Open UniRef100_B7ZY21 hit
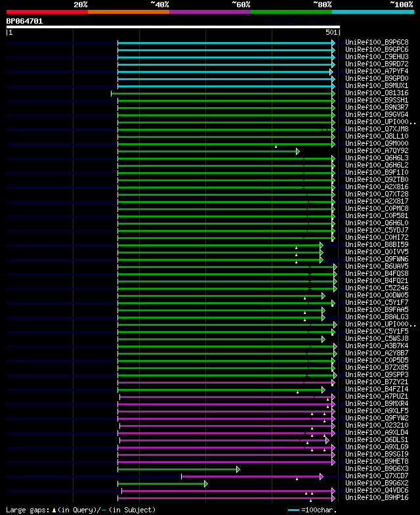The image size is (420, 515). pyautogui.click(x=377, y=382)
